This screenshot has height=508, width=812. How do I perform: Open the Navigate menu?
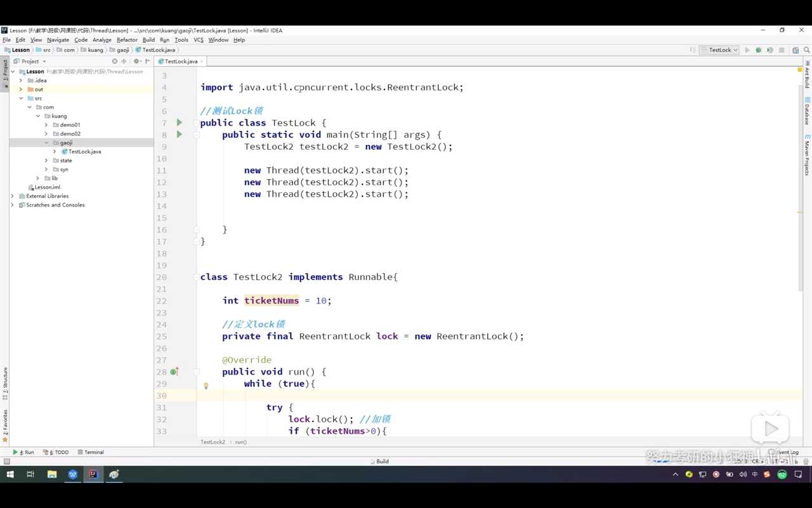coord(58,40)
